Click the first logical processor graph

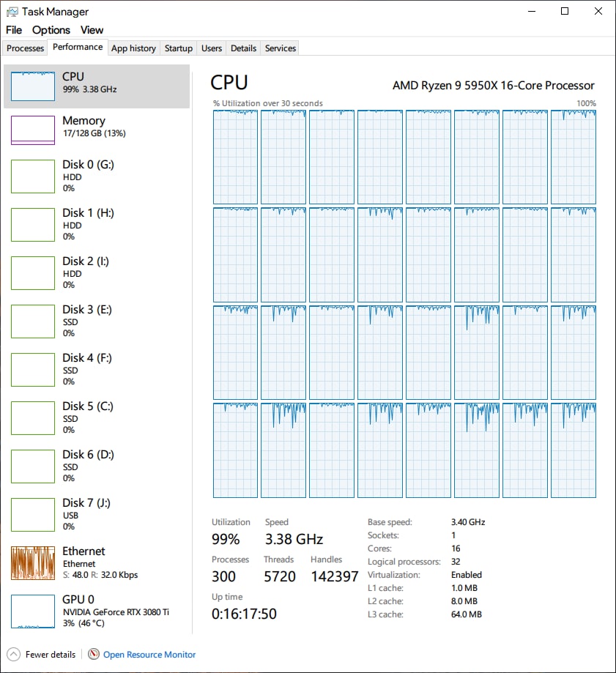[x=235, y=157]
